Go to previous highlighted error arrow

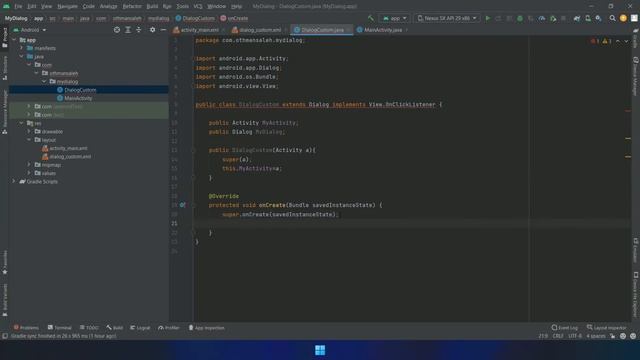pos(618,41)
